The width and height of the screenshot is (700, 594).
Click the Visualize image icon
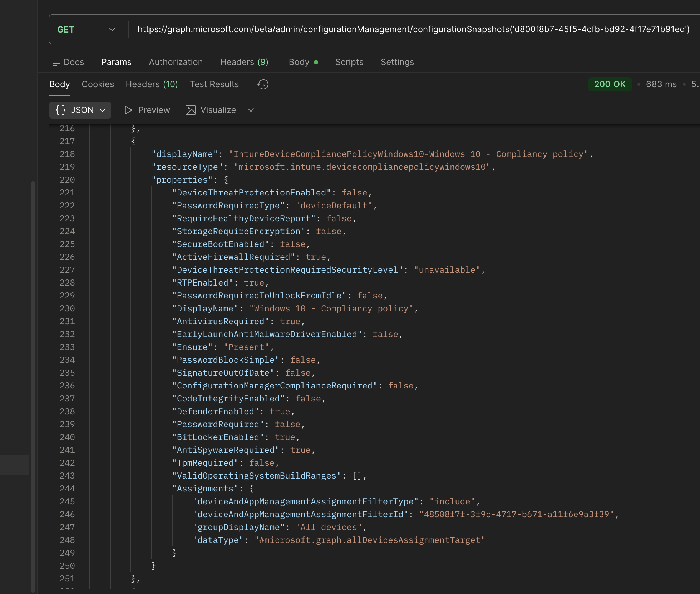[x=191, y=110]
